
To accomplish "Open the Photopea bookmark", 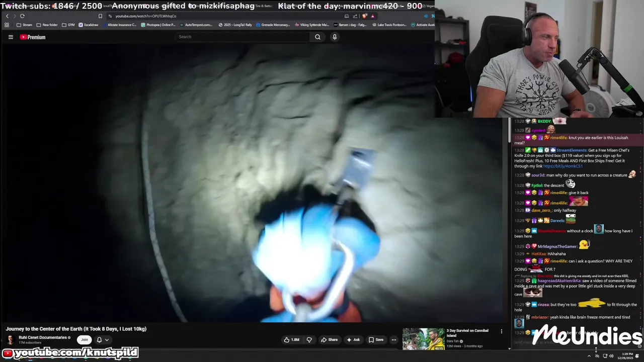I will 158,25.
